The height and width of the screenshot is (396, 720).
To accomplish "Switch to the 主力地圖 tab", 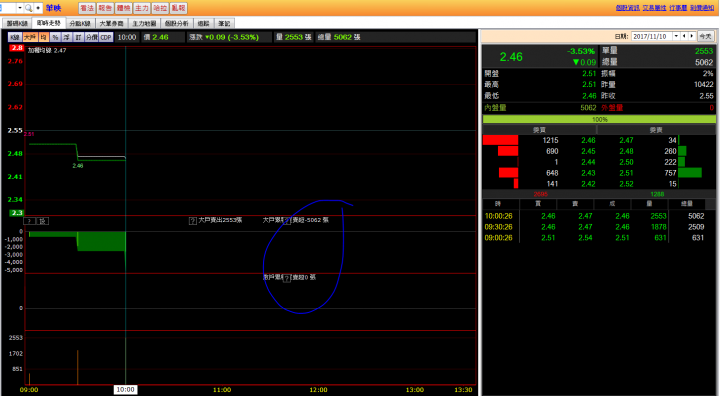I will click(144, 23).
